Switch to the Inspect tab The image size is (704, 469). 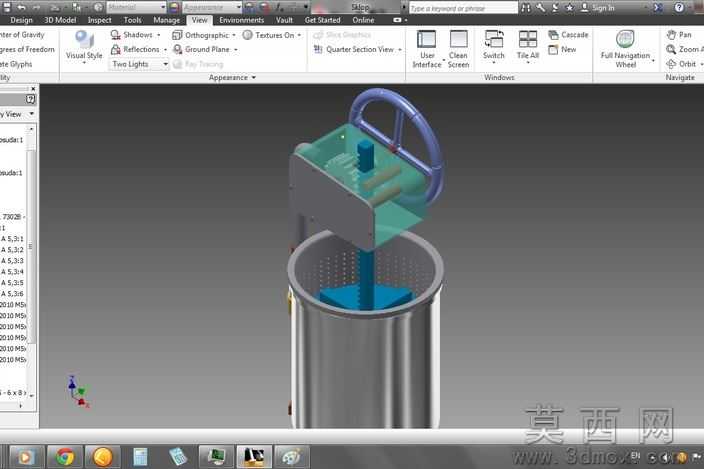(x=99, y=20)
